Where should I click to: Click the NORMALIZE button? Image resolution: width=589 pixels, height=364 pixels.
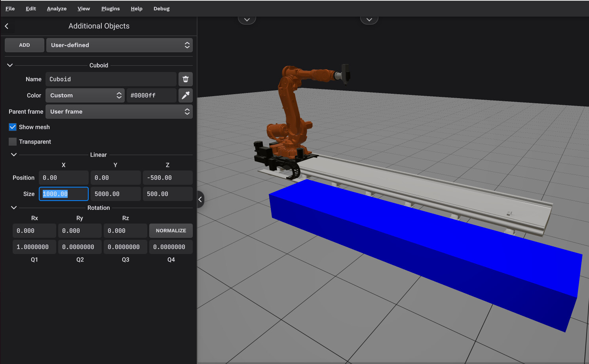click(x=171, y=231)
